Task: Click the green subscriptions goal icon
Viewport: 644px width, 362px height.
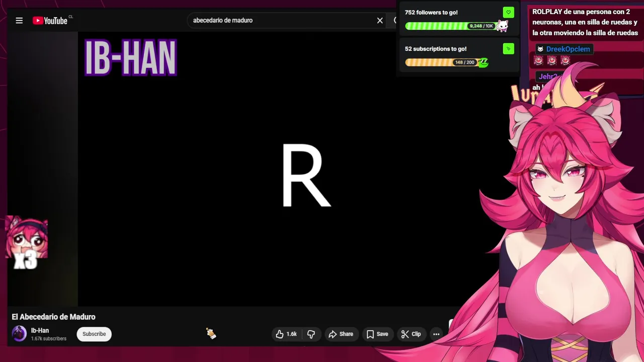Action: pyautogui.click(x=508, y=49)
